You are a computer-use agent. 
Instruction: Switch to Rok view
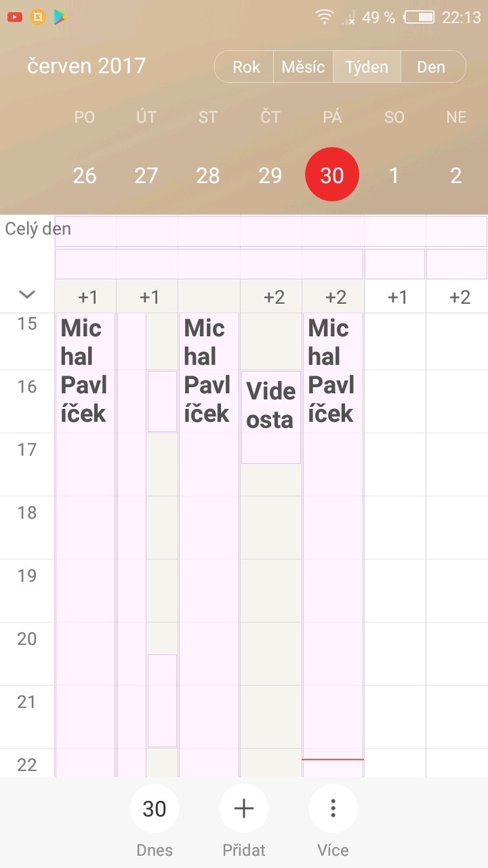click(x=246, y=67)
